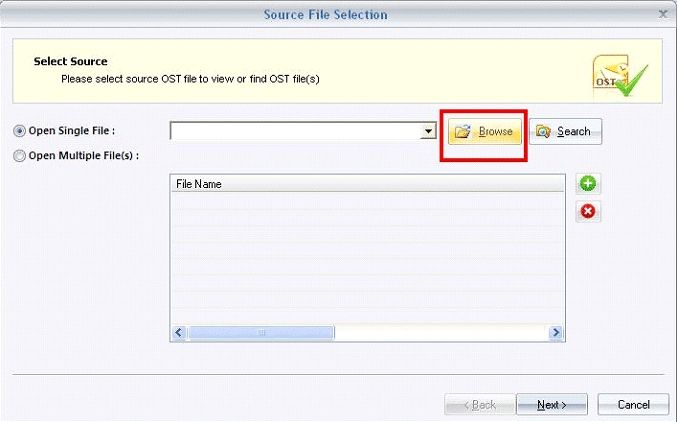The image size is (679, 422).
Task: Click the empty file list area
Action: coord(367,258)
